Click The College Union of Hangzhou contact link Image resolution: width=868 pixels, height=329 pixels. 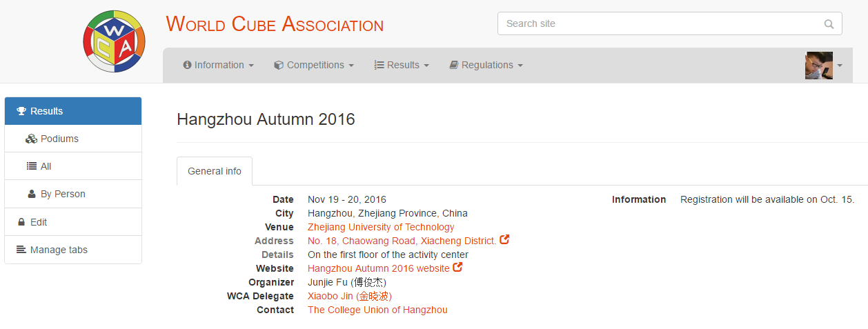pyautogui.click(x=377, y=310)
